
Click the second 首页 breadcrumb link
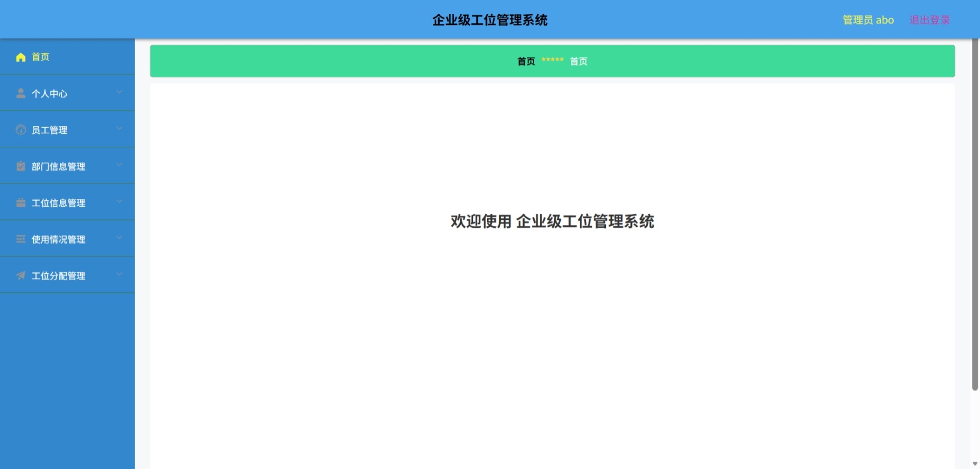579,61
